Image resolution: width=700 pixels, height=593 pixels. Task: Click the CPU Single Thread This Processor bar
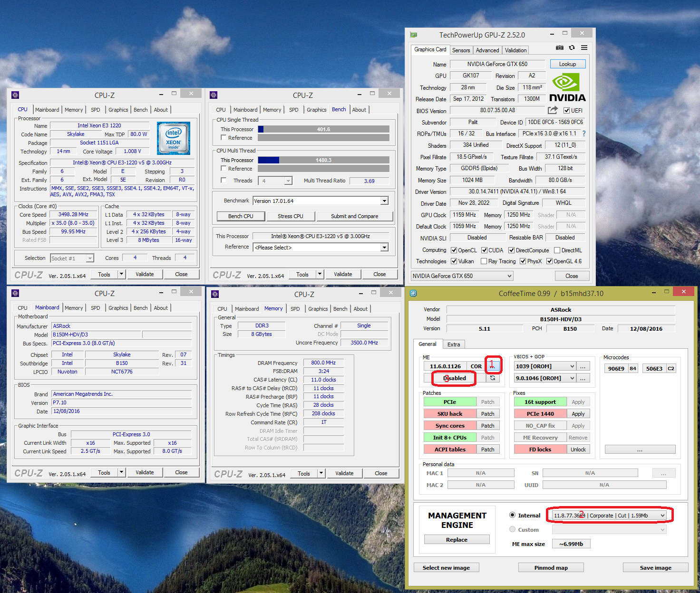point(324,129)
